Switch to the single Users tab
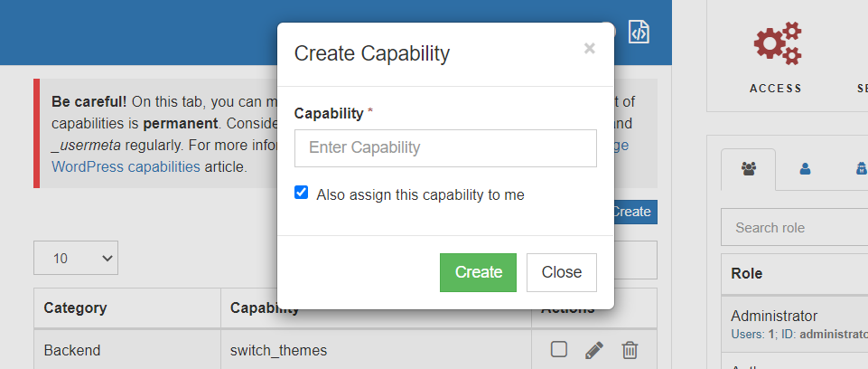The image size is (868, 369). tap(805, 168)
